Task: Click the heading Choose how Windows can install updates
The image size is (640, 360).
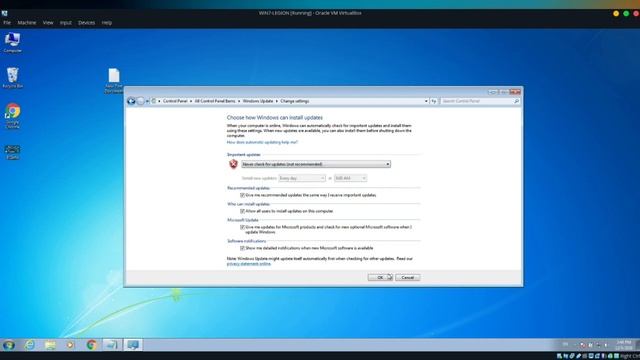Action: pyautogui.click(x=275, y=118)
